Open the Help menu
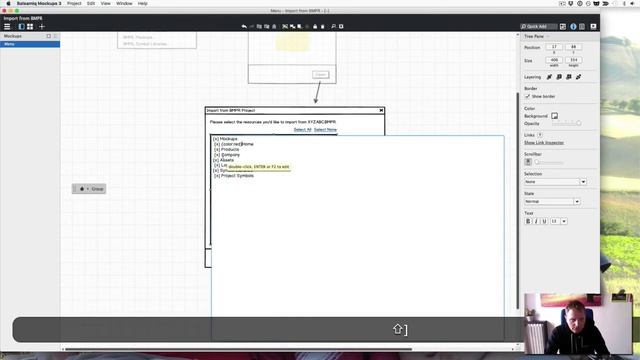The width and height of the screenshot is (640, 360). click(142, 3)
